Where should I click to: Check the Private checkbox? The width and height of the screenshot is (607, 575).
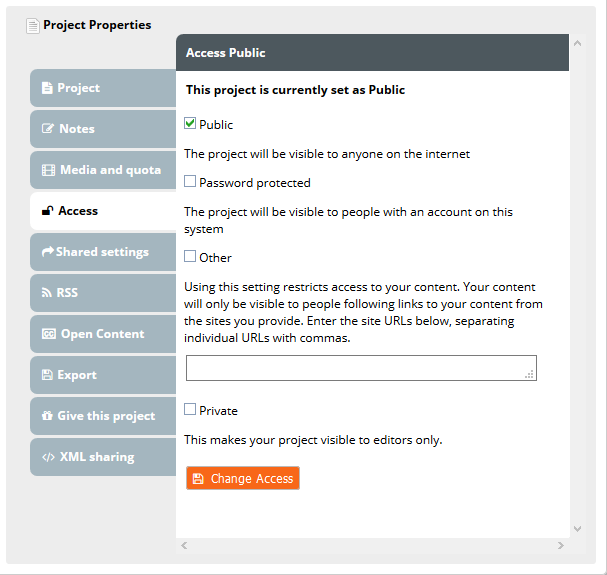[x=191, y=410]
